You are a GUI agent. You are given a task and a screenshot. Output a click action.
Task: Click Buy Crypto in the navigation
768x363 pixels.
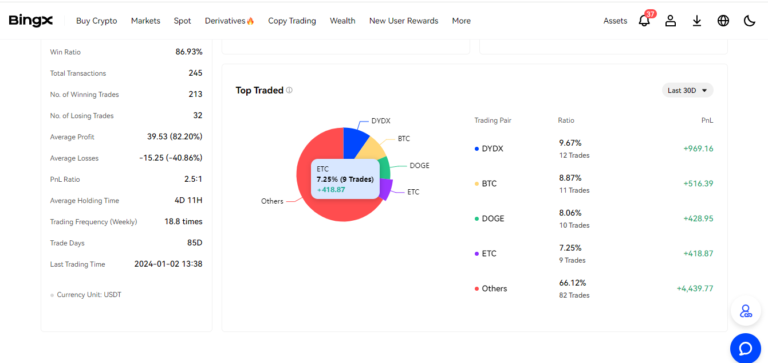point(96,21)
